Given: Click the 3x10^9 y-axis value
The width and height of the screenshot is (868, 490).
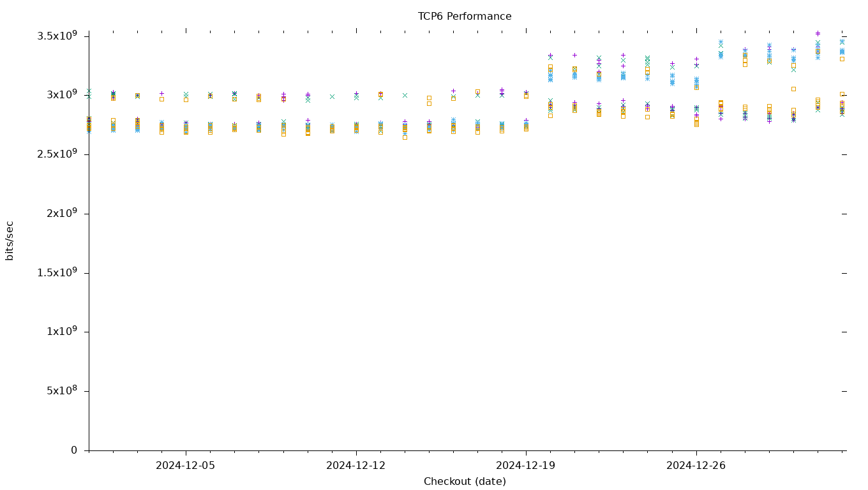Looking at the screenshot, I should pos(61,94).
